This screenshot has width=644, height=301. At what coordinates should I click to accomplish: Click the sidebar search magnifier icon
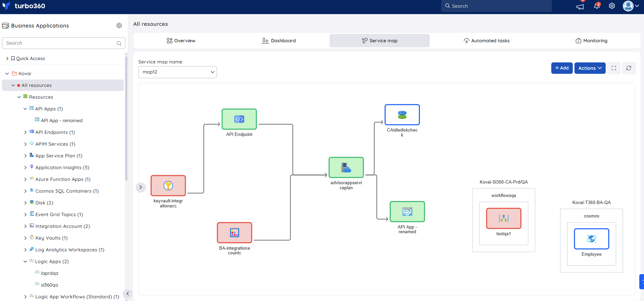click(x=119, y=43)
